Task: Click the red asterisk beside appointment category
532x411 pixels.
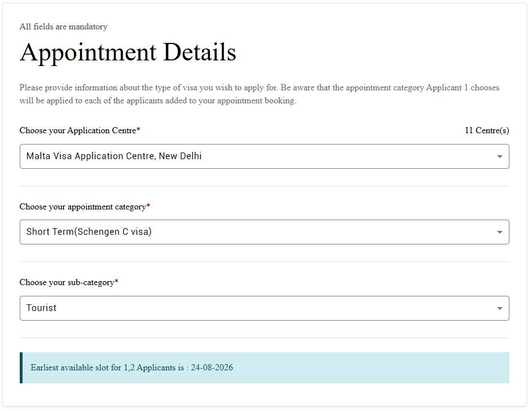Action: point(148,205)
